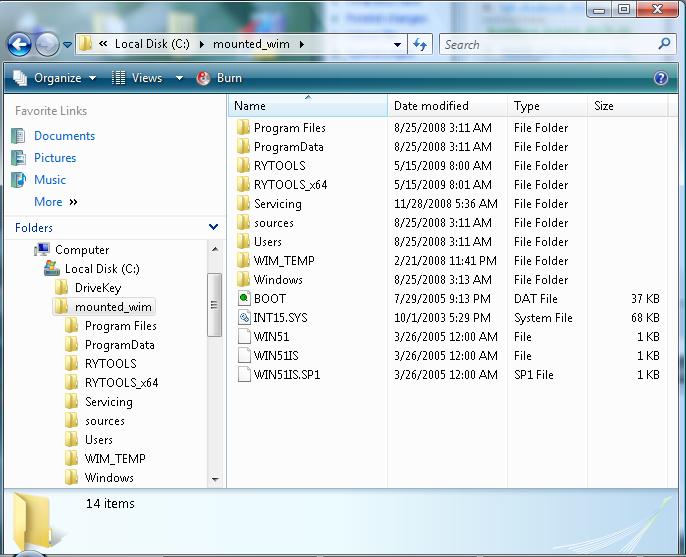Sort by Type column header
686x557 pixels.
tap(547, 106)
